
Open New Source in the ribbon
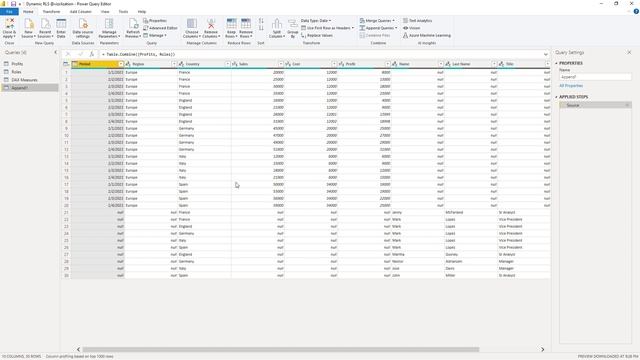click(29, 28)
